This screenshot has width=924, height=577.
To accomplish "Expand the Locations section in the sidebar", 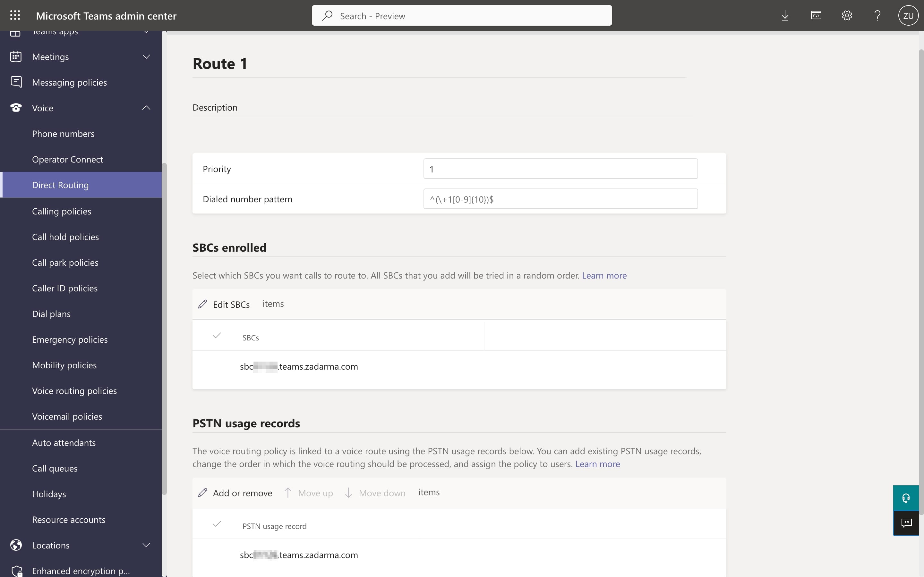I will [146, 545].
